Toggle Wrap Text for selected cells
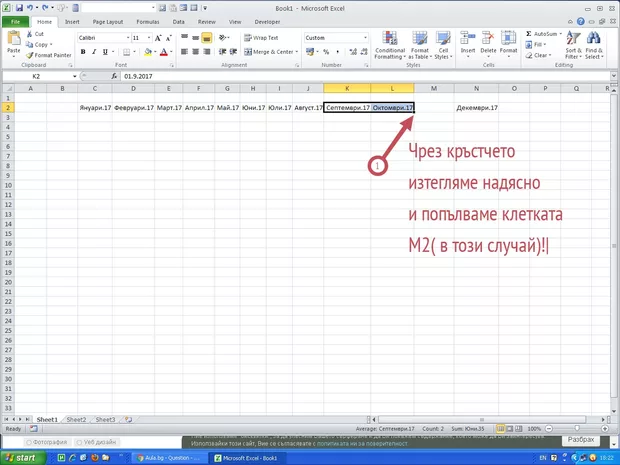This screenshot has height=465, width=620. [x=258, y=37]
